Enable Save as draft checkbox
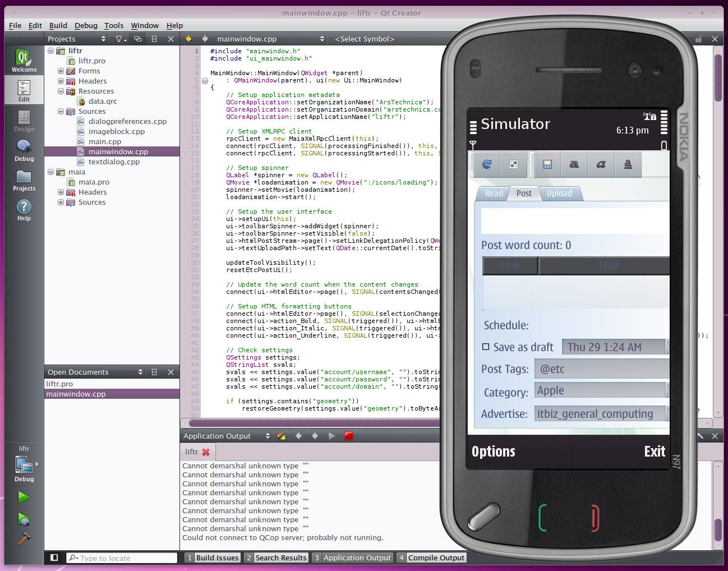 [x=486, y=347]
